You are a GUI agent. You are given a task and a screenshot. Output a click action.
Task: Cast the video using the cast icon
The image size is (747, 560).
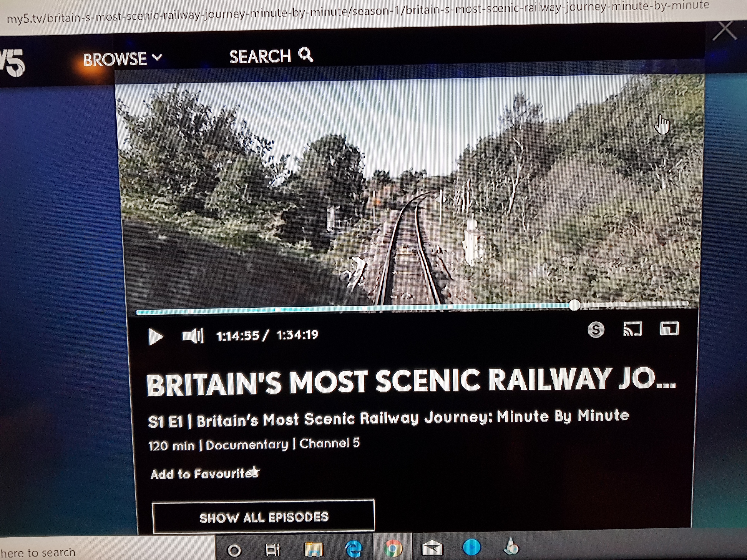click(x=633, y=329)
